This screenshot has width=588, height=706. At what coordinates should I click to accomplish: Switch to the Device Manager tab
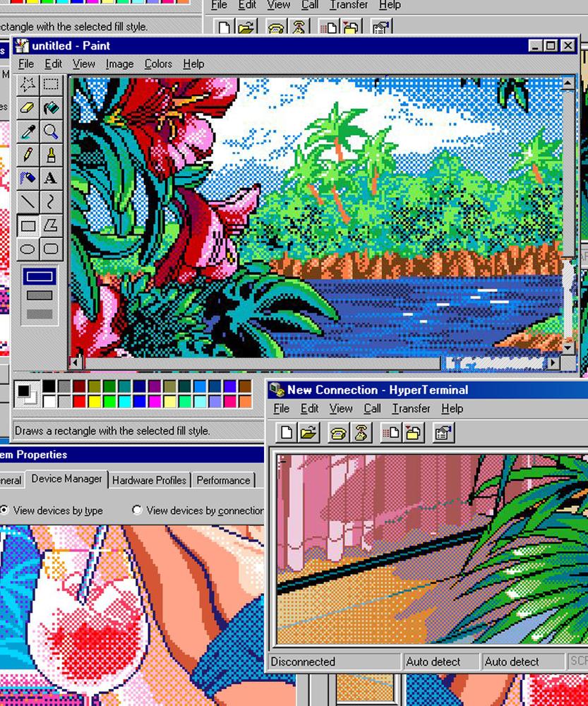66,479
